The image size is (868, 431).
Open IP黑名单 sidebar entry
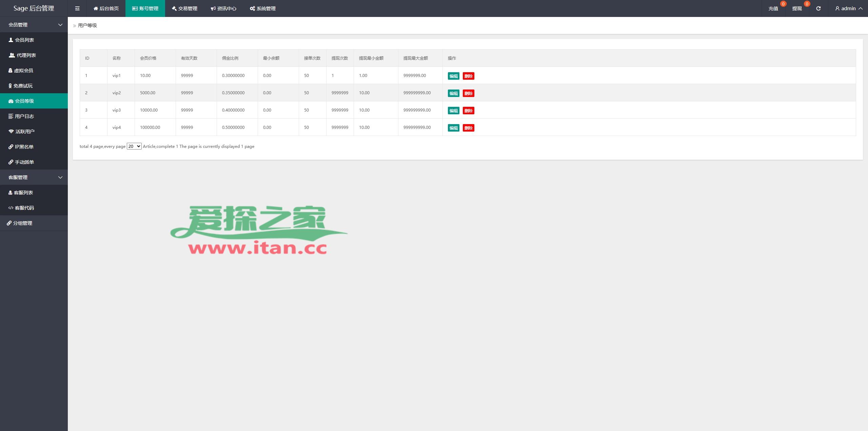click(x=24, y=147)
